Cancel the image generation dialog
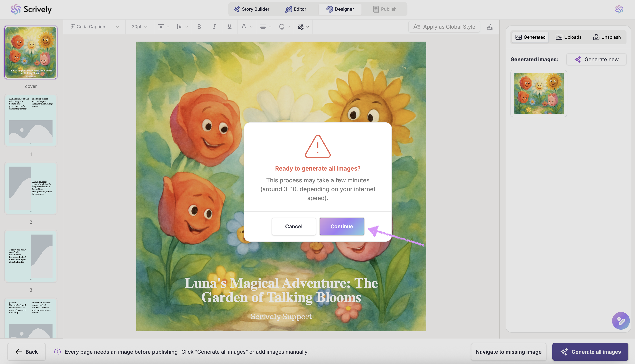Viewport: 635px width, 364px height. (x=294, y=226)
